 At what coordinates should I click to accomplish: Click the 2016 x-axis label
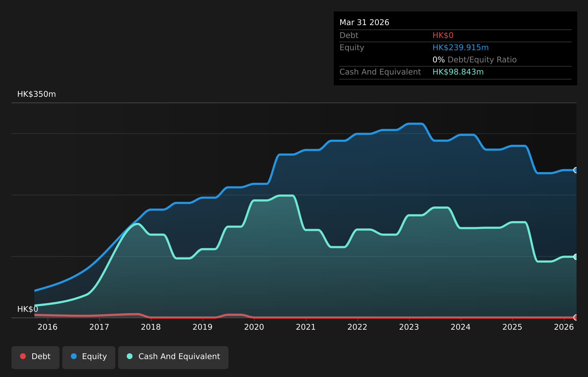coord(48,327)
